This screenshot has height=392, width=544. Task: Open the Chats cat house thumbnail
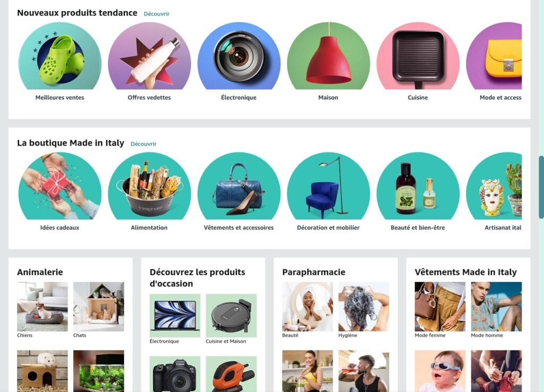coord(98,306)
